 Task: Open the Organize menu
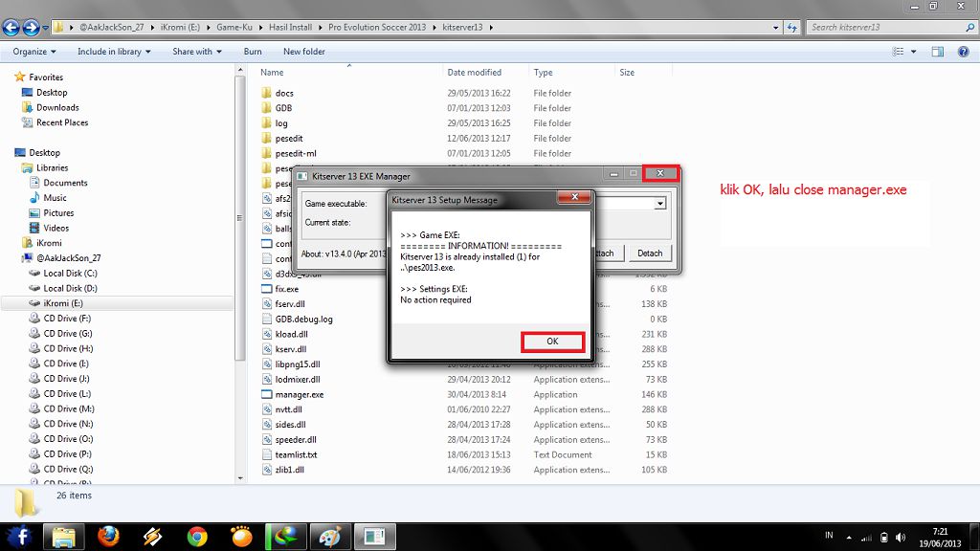pos(34,52)
